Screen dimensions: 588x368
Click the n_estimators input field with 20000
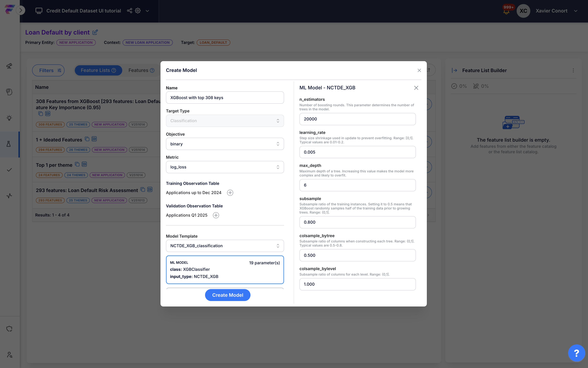click(357, 119)
